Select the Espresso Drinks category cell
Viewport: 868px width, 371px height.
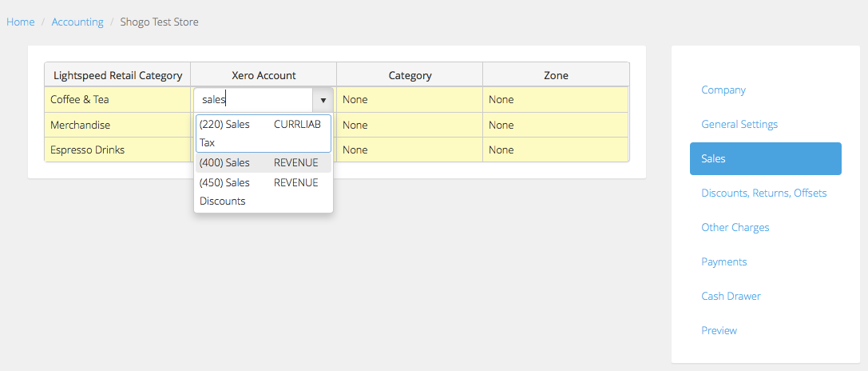click(x=117, y=150)
